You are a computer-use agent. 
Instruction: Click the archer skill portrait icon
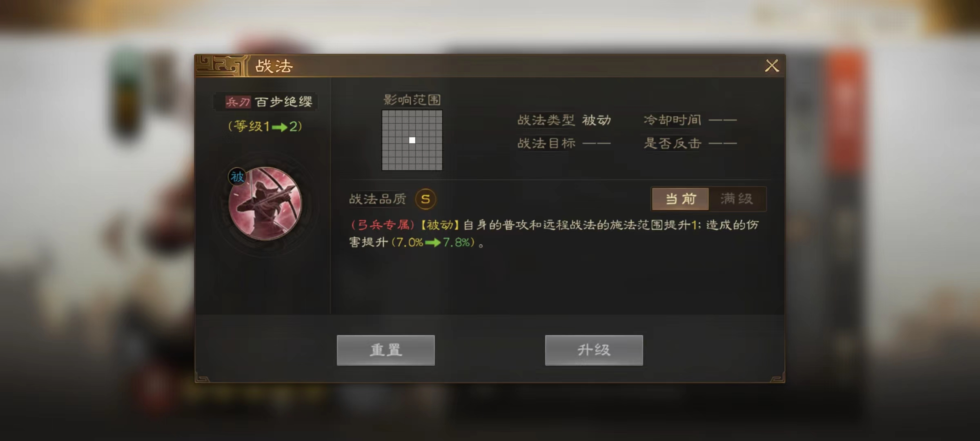click(265, 203)
